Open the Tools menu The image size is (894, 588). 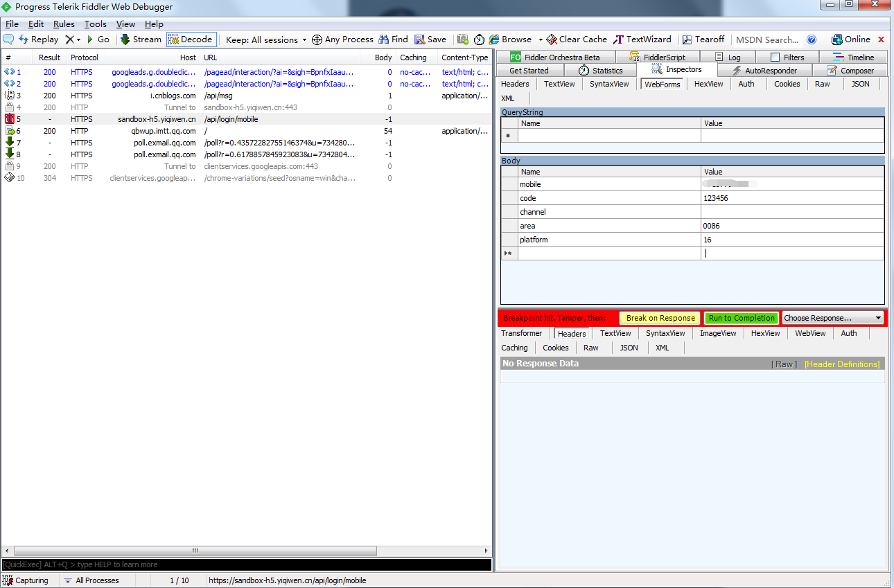tap(96, 24)
